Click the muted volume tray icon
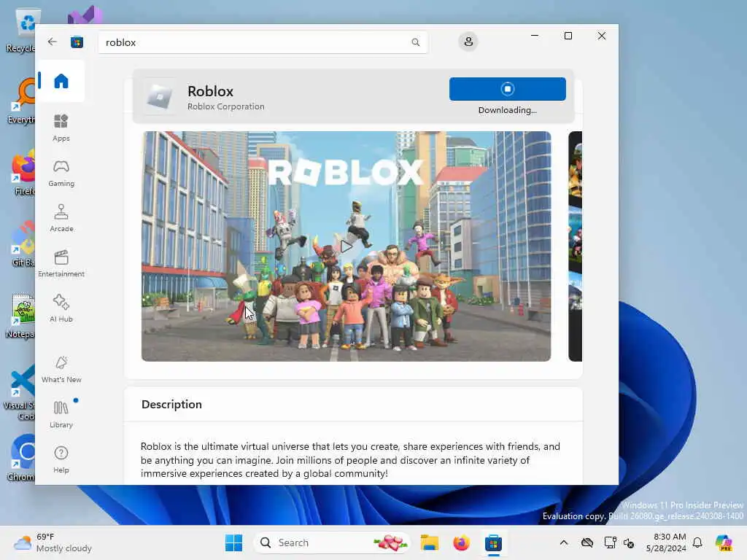The width and height of the screenshot is (747, 560). (629, 542)
